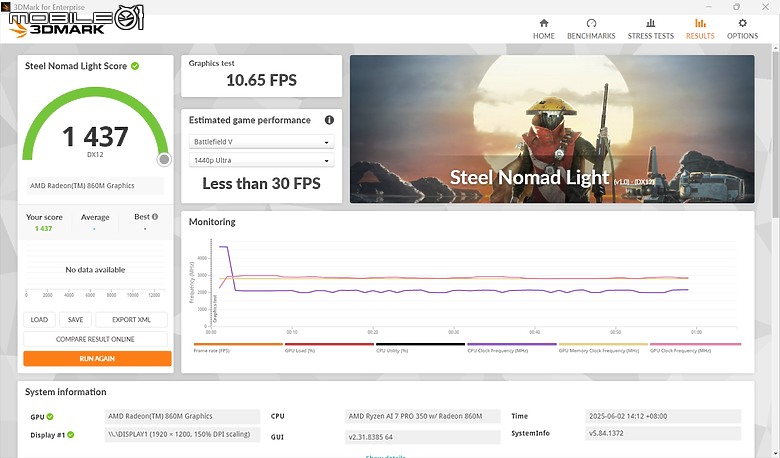Click the Your score 1 437 value
780x458 pixels.
coord(43,229)
